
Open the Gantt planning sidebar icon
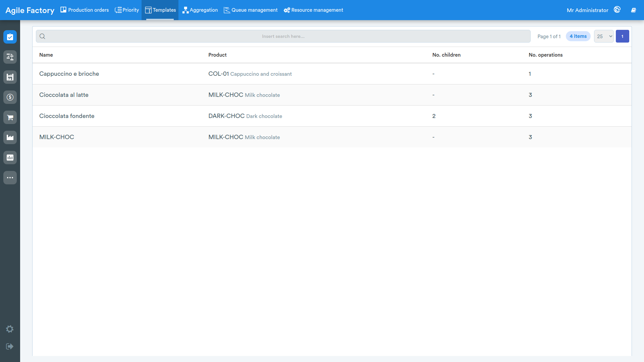[10, 57]
